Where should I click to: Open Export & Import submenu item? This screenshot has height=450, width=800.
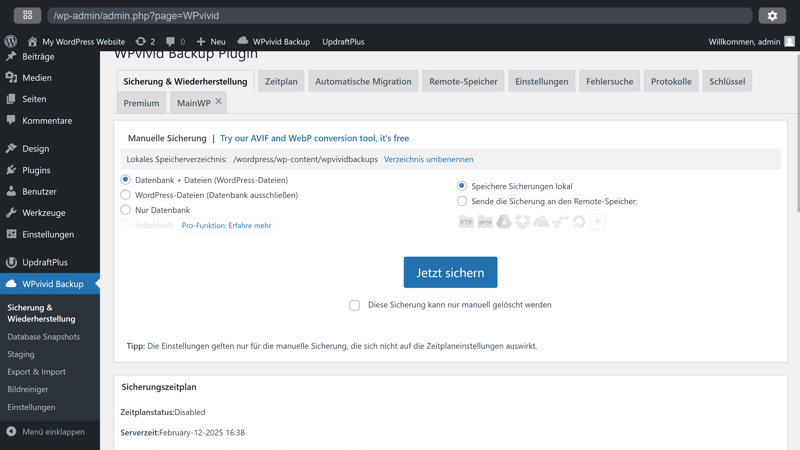pyautogui.click(x=36, y=372)
